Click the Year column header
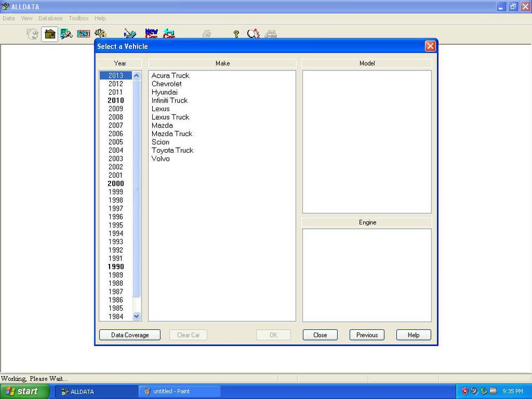This screenshot has height=399, width=532. [120, 63]
